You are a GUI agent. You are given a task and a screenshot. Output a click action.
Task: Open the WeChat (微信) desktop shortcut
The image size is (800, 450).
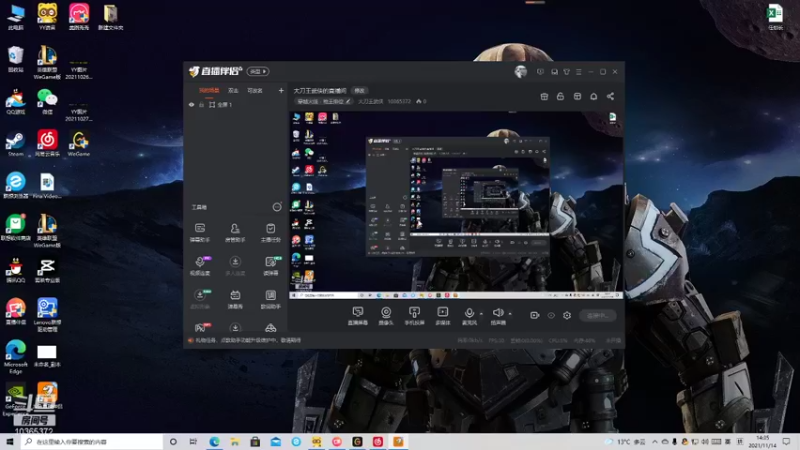point(47,102)
